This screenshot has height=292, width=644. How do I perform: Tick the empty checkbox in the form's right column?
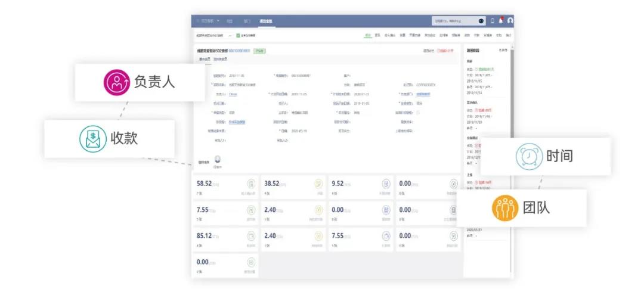pos(417,112)
